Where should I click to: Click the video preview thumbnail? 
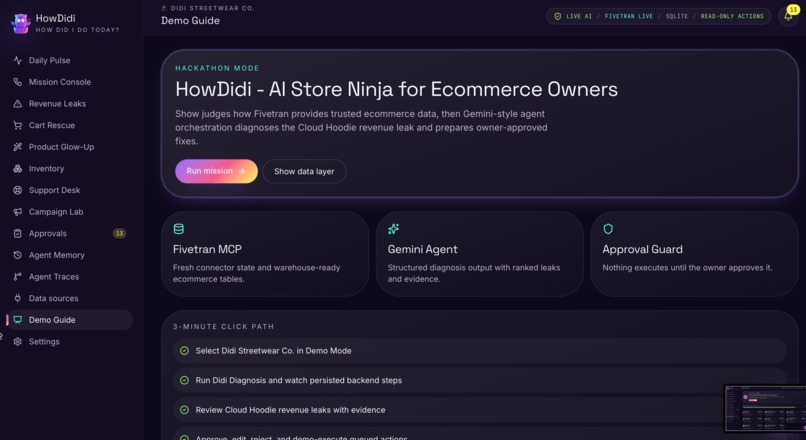click(x=765, y=408)
